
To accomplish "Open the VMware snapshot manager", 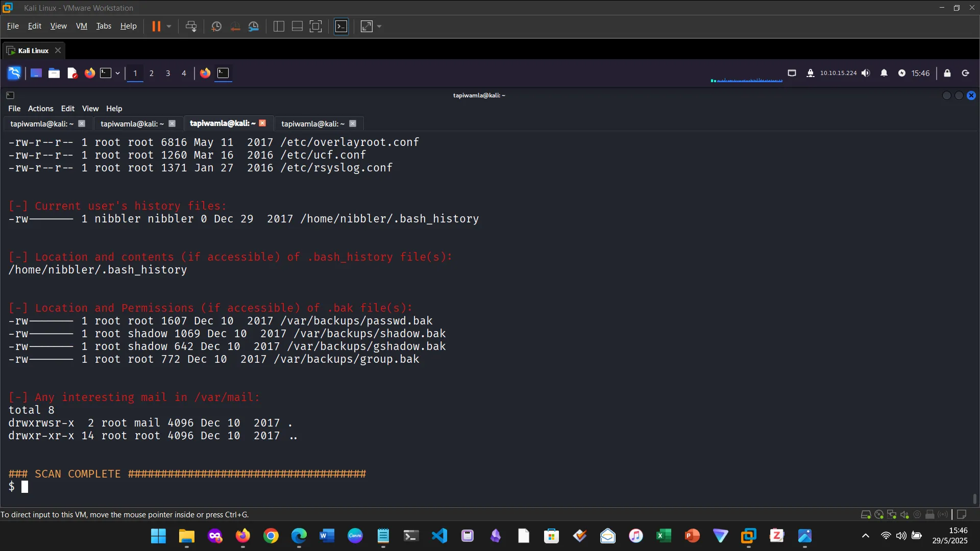I will tap(254, 26).
